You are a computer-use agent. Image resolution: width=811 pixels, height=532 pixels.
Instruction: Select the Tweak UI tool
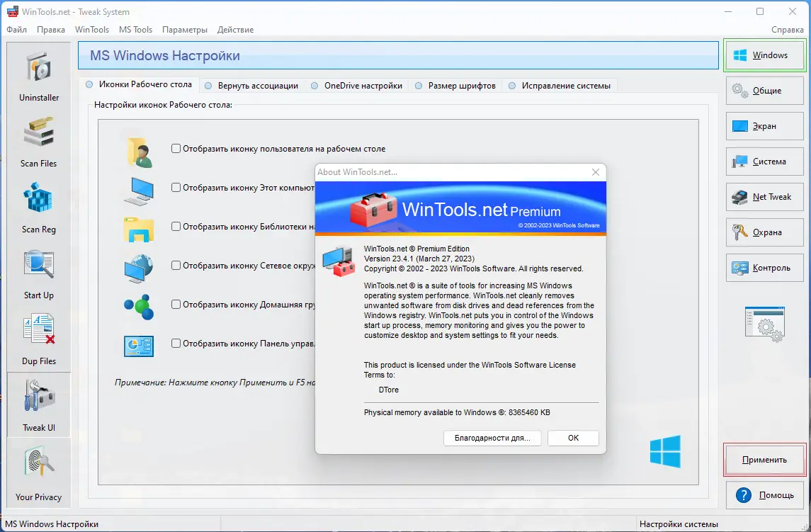click(39, 404)
